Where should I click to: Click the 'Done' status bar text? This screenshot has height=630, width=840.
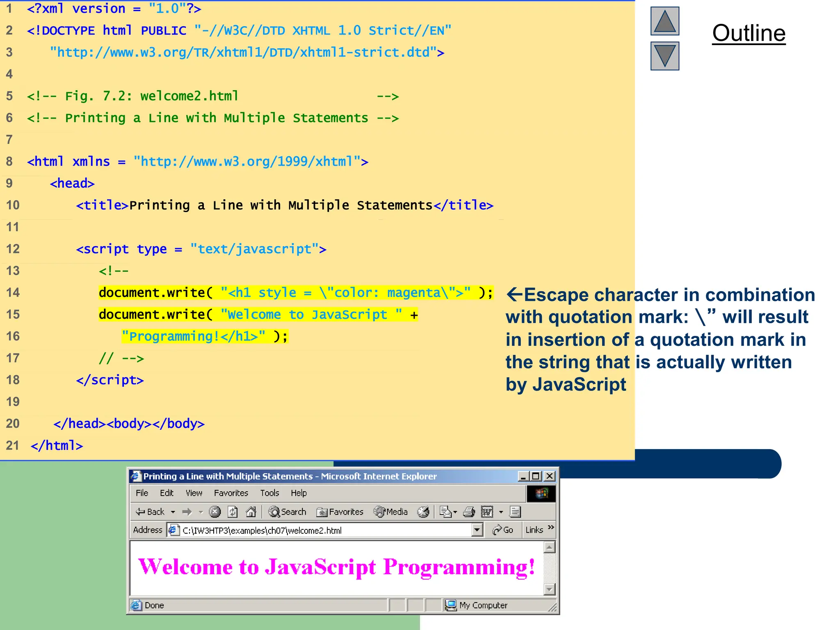[x=154, y=605]
